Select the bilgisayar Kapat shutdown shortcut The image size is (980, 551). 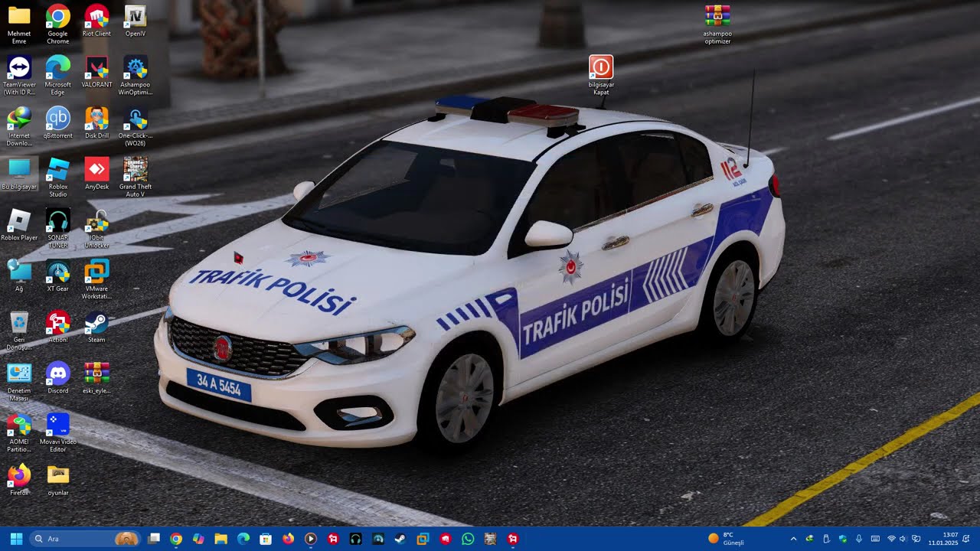[x=601, y=76]
